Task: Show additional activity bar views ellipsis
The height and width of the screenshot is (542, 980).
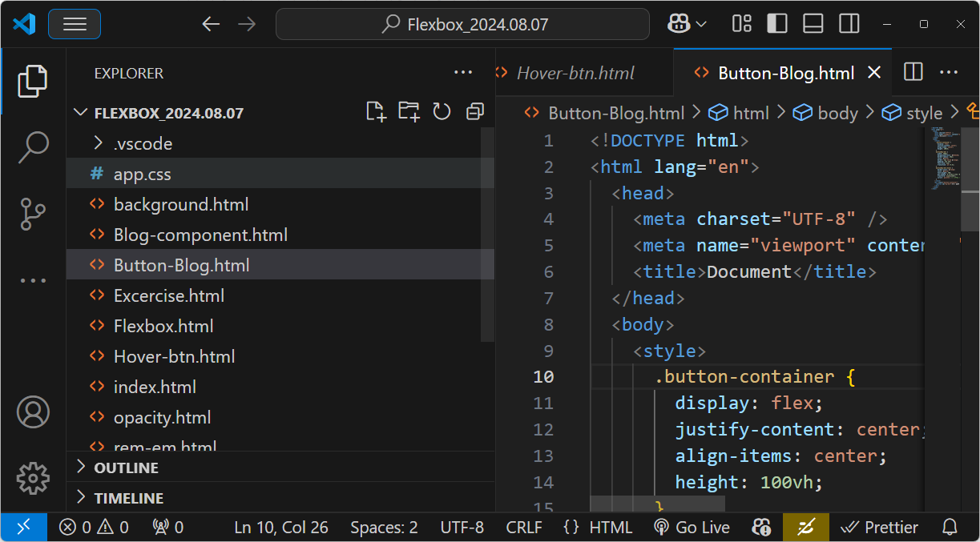Action: tap(33, 281)
